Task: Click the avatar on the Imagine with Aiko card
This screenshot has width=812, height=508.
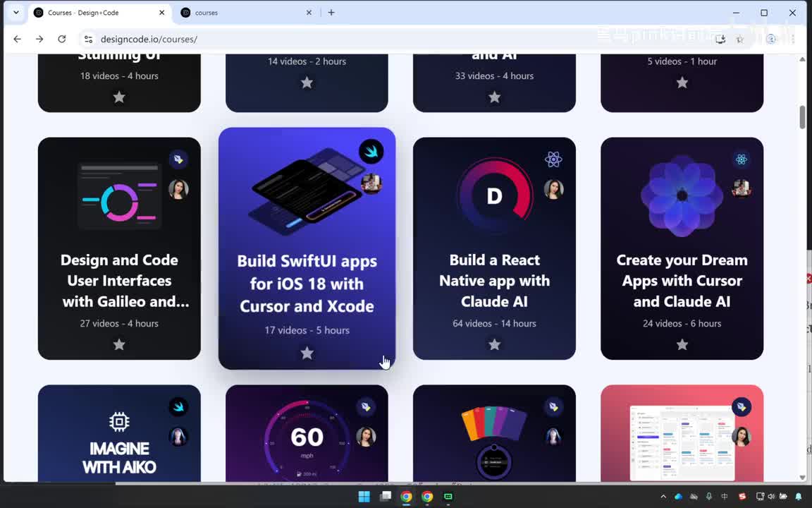Action: (178, 437)
